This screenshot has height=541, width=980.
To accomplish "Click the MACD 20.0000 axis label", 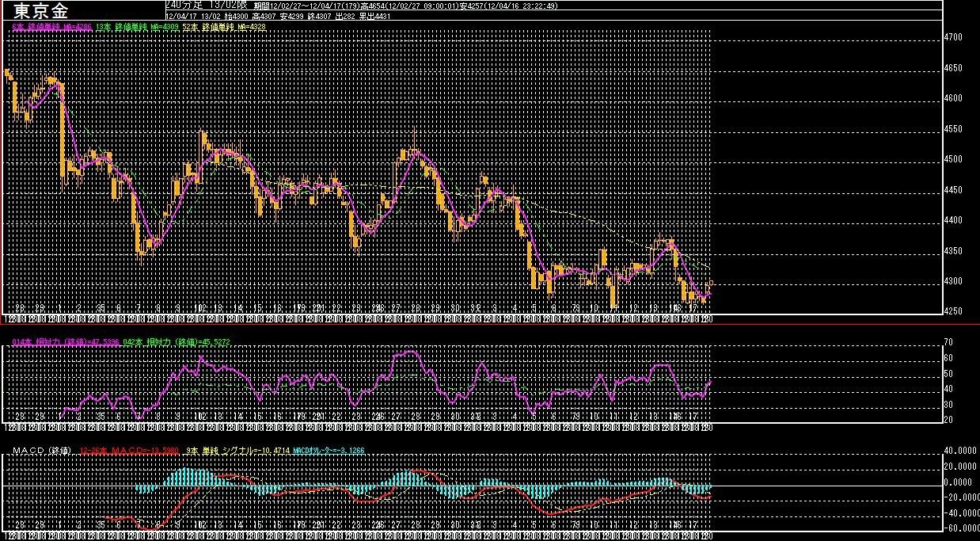I will click(x=959, y=467).
